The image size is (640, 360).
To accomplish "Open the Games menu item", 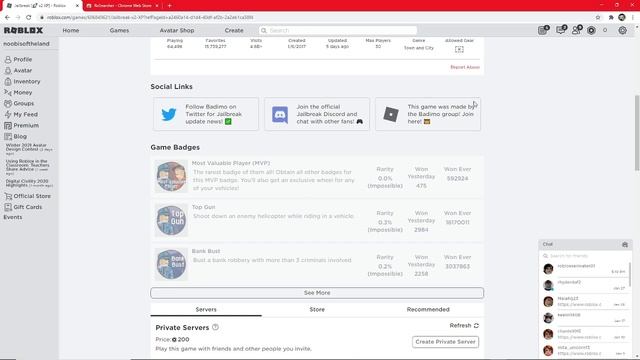I will click(119, 30).
